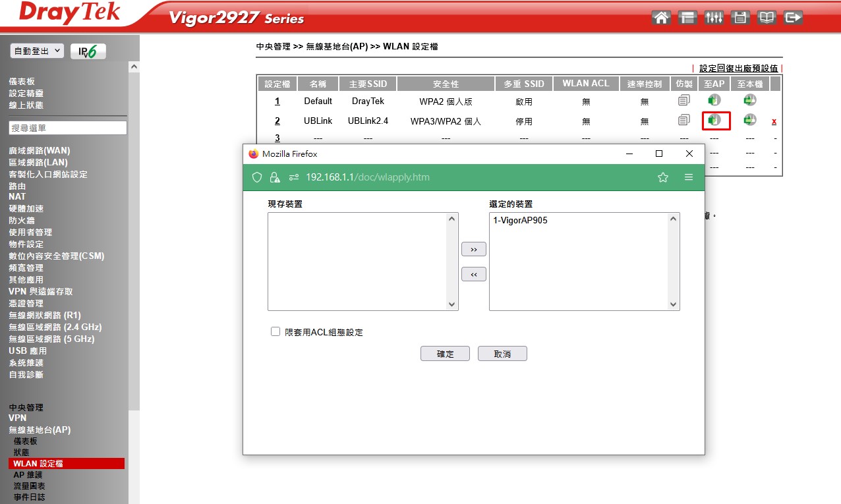Click the sidebar menu search field

point(68,128)
